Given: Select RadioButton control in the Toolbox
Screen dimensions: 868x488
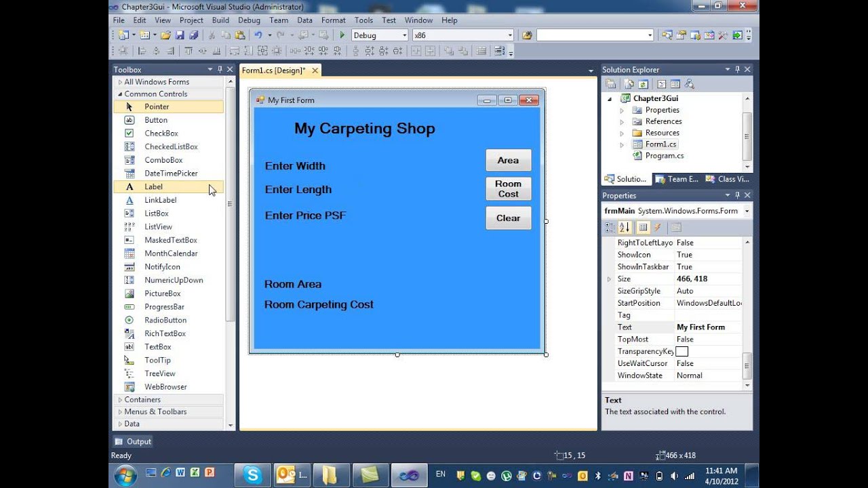Looking at the screenshot, I should pyautogui.click(x=168, y=320).
